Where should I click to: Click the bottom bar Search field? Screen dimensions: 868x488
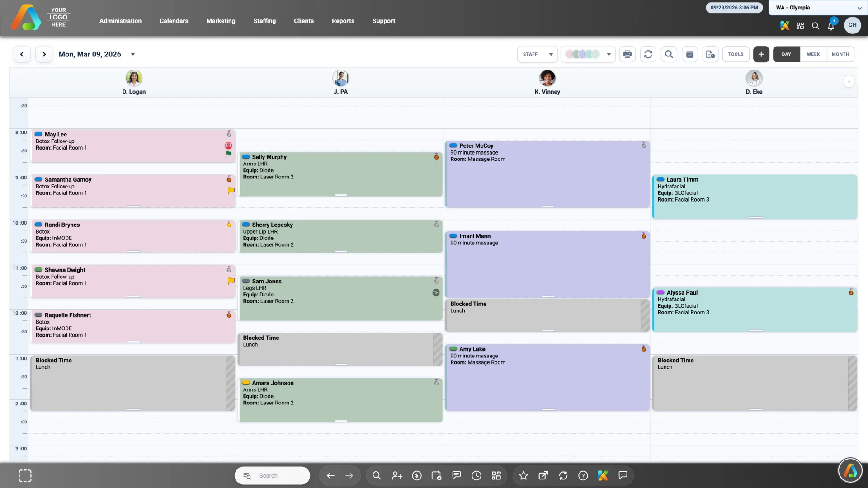[x=272, y=475]
